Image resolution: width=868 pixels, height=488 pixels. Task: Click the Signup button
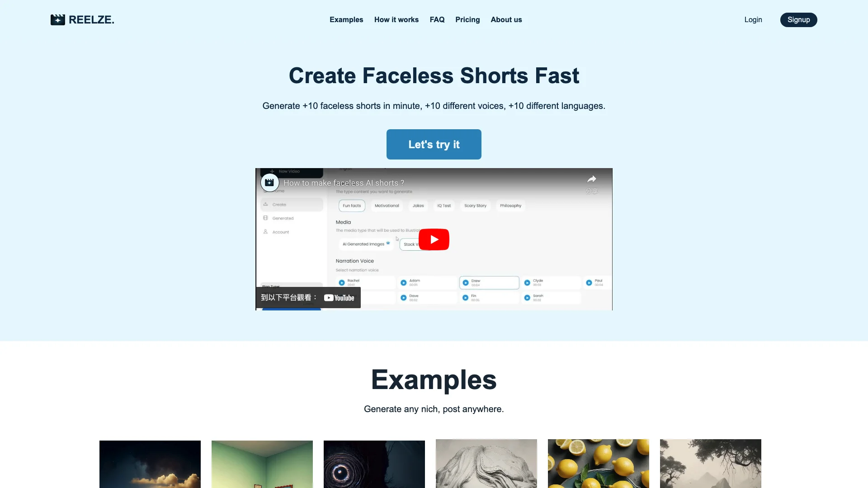[798, 20]
